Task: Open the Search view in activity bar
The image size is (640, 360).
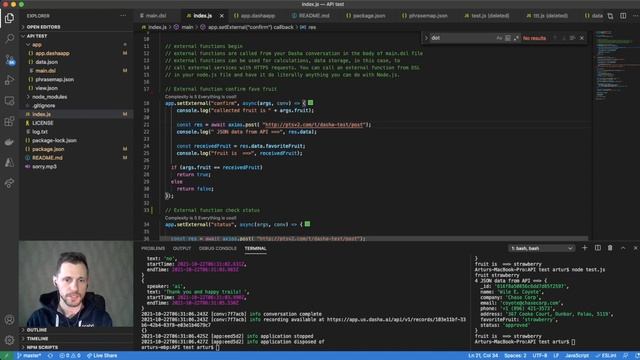Action: click(9, 39)
